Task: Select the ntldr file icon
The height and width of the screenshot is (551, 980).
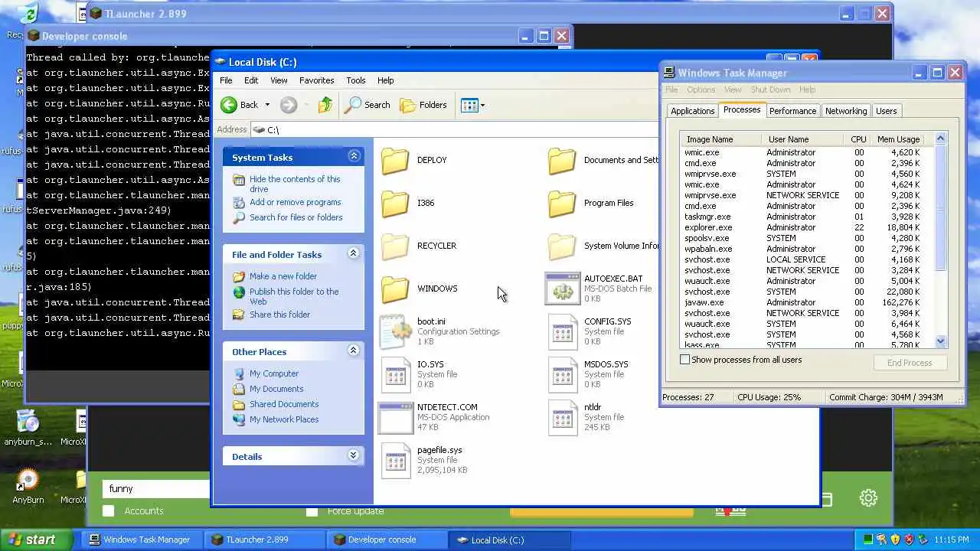Action: [563, 417]
